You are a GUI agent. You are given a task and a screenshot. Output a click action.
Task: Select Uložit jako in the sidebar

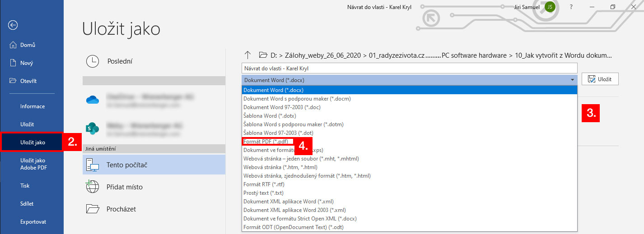[x=32, y=142]
